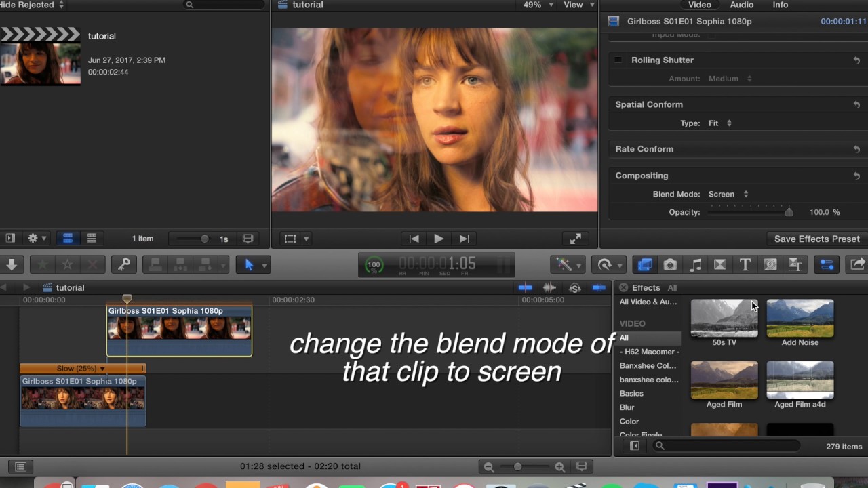Open the Titles browser T icon
Screen dimensions: 868x488
coord(745,265)
